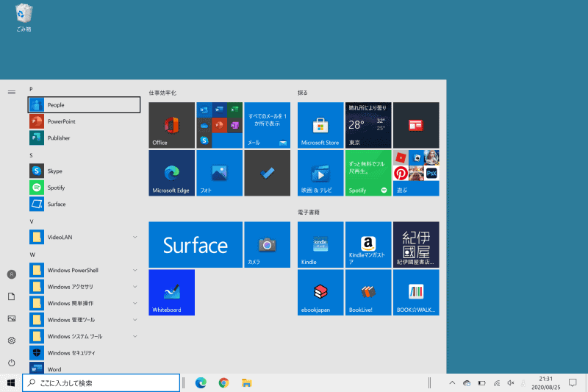Open the Office apps folder tile

click(x=219, y=125)
